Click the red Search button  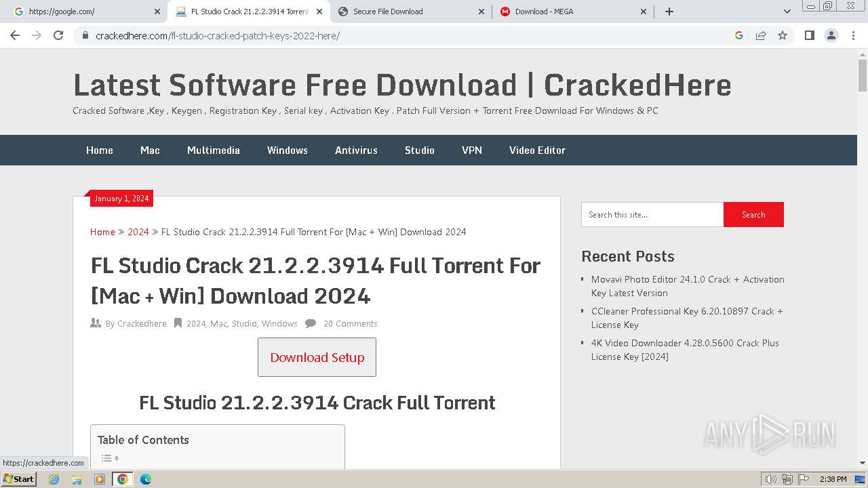pos(753,215)
